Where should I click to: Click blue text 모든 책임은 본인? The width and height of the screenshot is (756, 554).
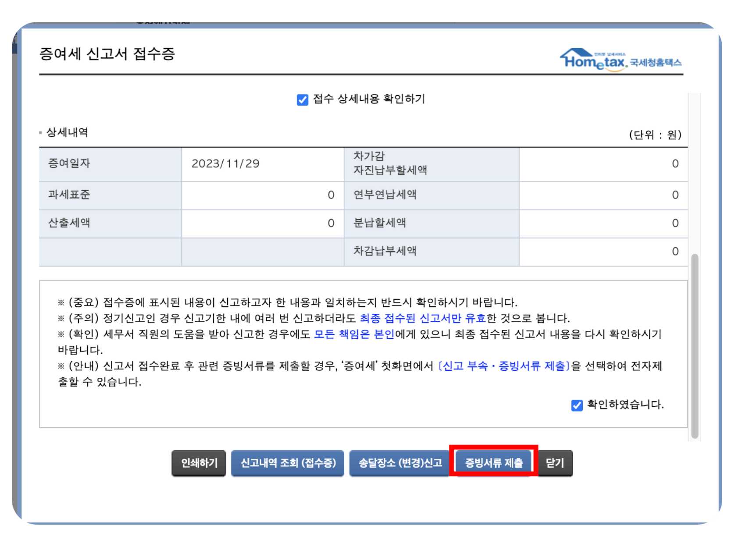click(x=354, y=334)
